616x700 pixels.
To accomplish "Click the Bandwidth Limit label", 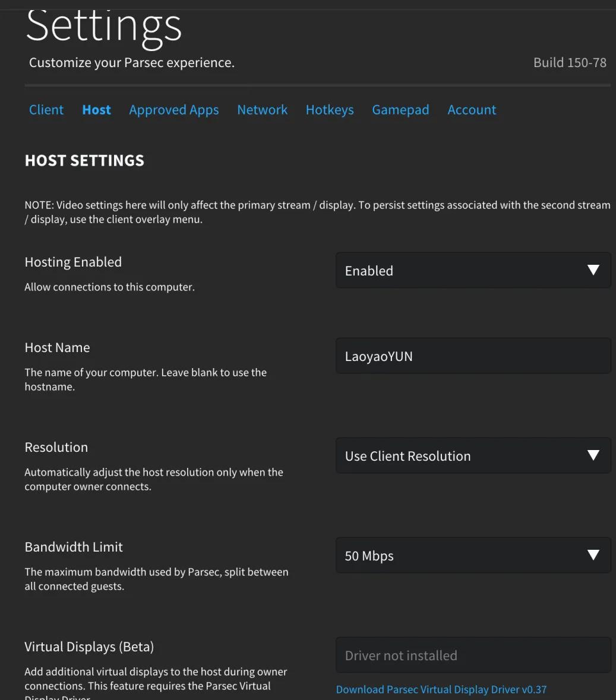I will click(74, 547).
